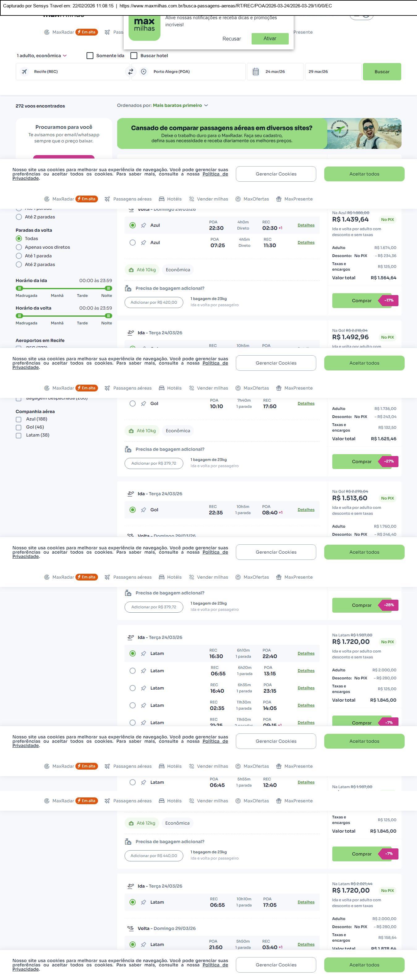This screenshot has height=980, width=417.
Task: Click the swap origin and destination arrows icon
Action: (x=130, y=71)
